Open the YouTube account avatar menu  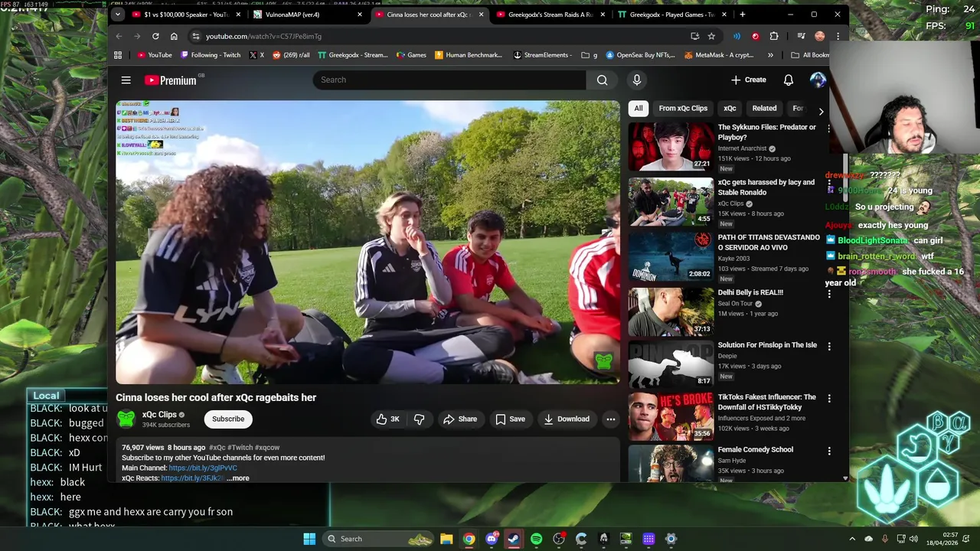(x=818, y=80)
